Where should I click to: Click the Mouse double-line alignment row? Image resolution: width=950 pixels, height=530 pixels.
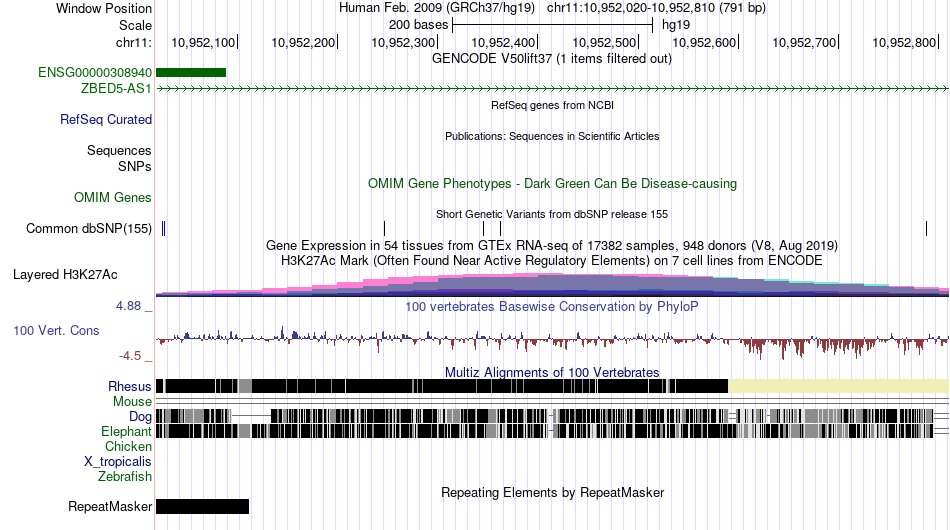[553, 401]
